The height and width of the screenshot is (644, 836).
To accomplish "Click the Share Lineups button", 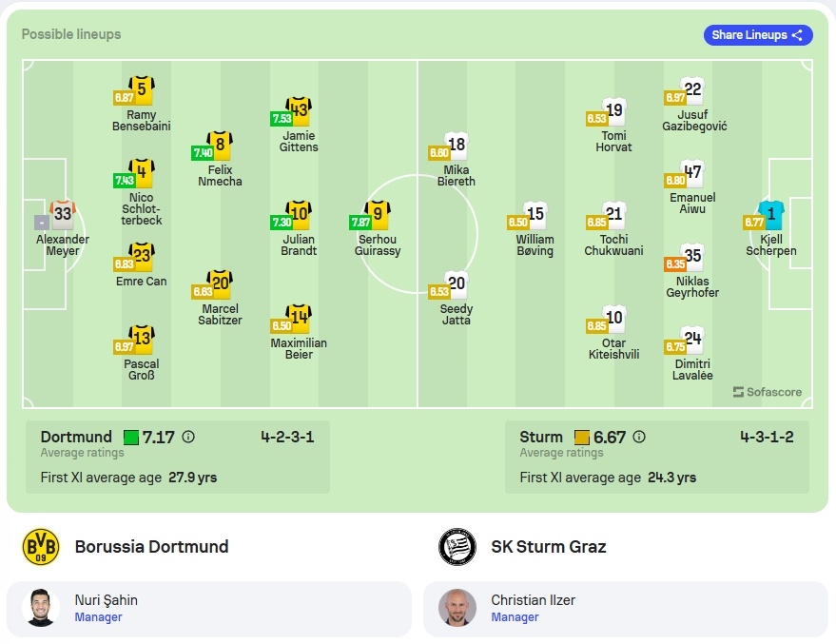I will coord(758,35).
